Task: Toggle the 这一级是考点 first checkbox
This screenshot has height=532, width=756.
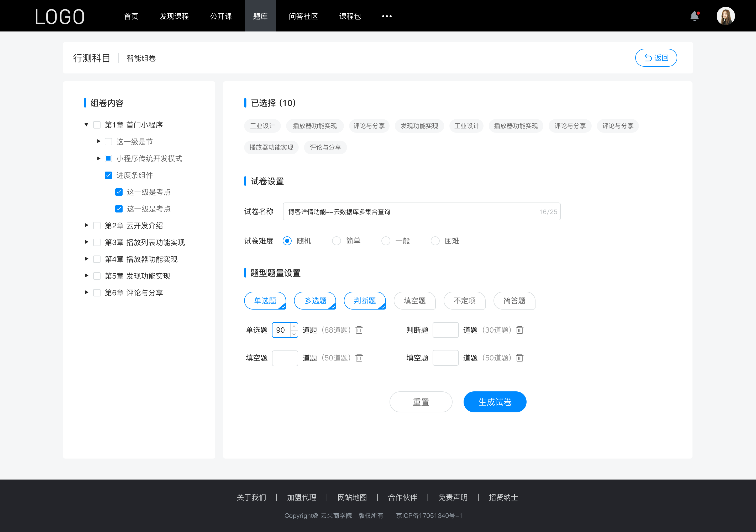Action: click(119, 192)
